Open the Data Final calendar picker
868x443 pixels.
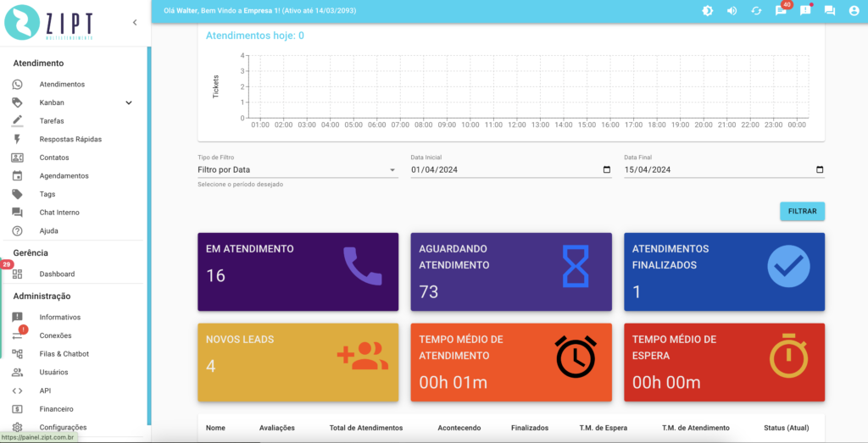pyautogui.click(x=819, y=170)
